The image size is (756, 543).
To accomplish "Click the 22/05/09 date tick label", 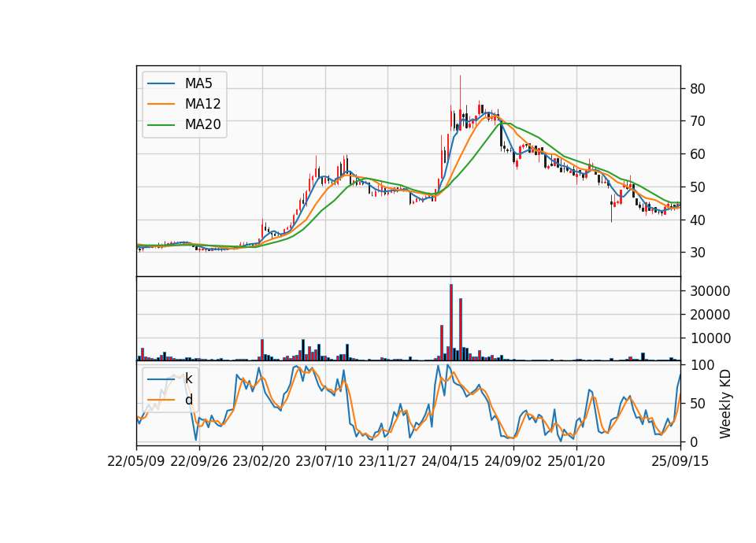I will tap(136, 462).
